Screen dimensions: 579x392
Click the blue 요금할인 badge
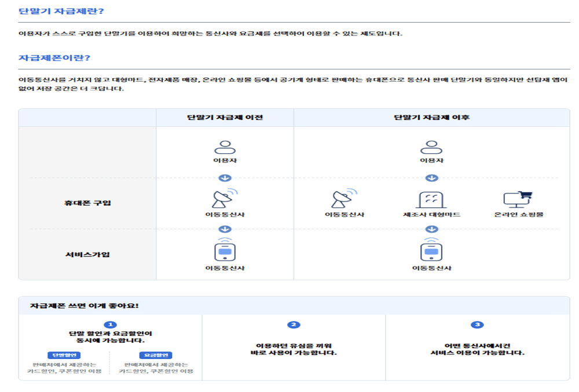coord(156,355)
